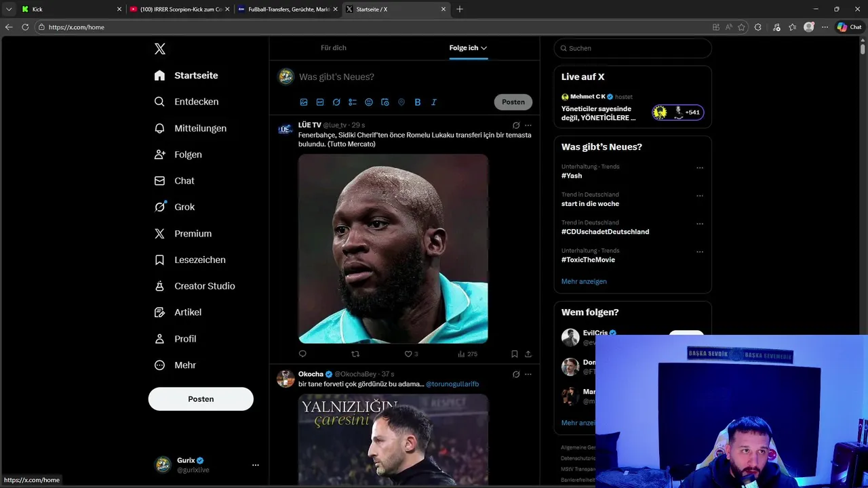The image size is (868, 488).
Task: Open emoji picker in compose toolbar
Action: coord(369,102)
